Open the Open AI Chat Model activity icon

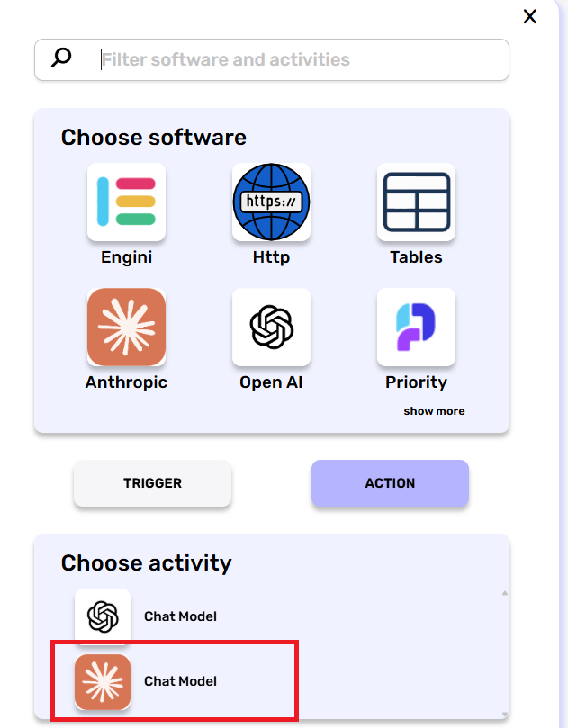pyautogui.click(x=103, y=616)
